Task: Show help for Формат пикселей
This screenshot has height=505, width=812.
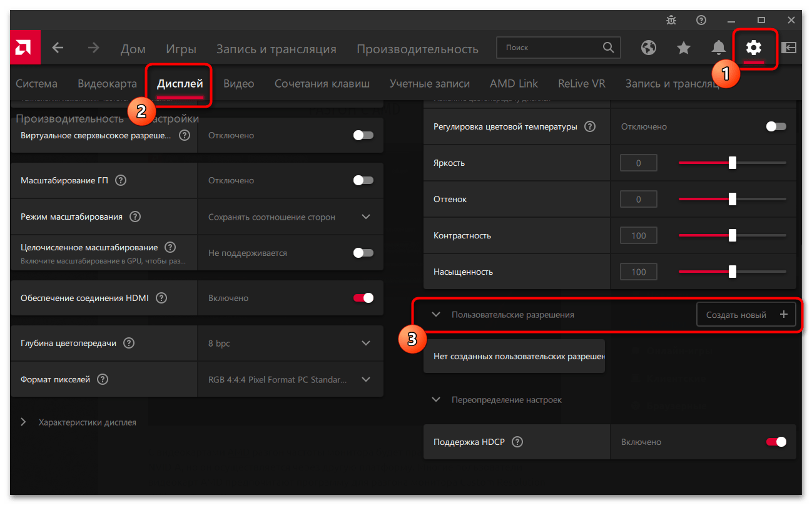Action: coord(102,379)
